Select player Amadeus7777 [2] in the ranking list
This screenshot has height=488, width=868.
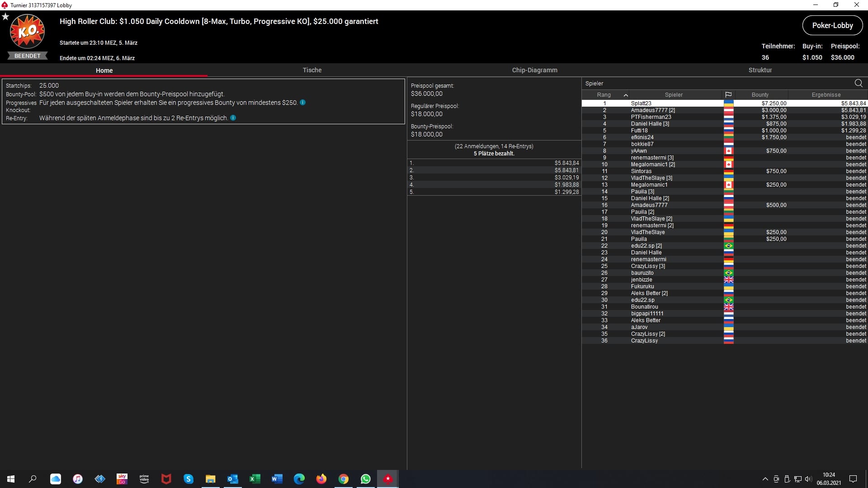click(653, 110)
